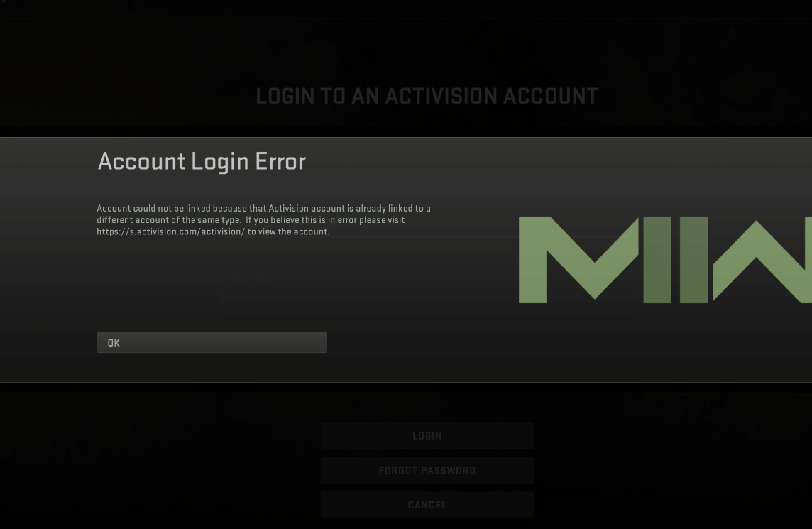Image resolution: width=812 pixels, height=529 pixels.
Task: Focus the faint password input field
Action: pos(430,300)
